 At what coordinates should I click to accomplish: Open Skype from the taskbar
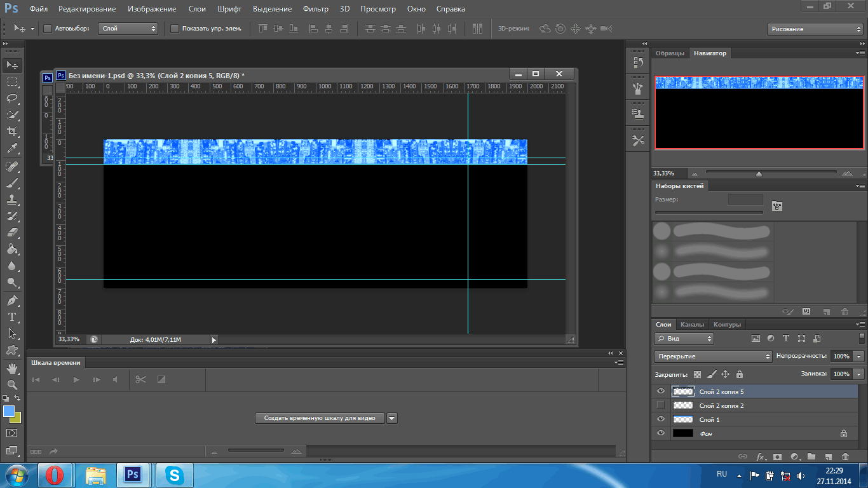pyautogui.click(x=174, y=475)
